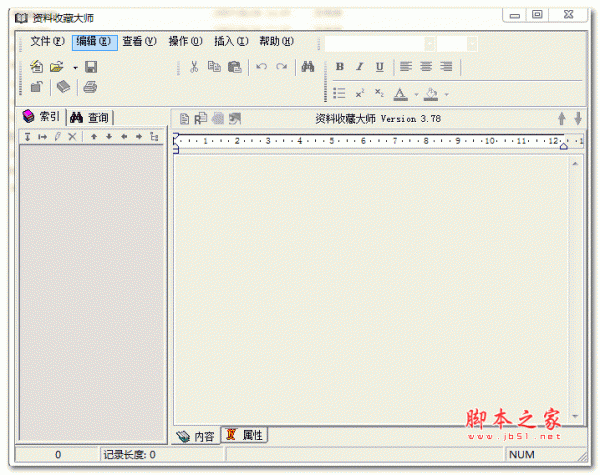Toggle superscript formatting
Viewport: 600px width, 475px height.
coord(360,93)
